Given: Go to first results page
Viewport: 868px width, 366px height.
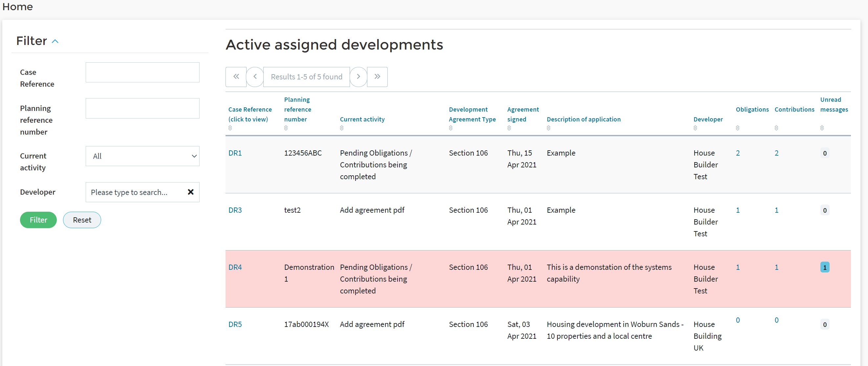Looking at the screenshot, I should 236,77.
